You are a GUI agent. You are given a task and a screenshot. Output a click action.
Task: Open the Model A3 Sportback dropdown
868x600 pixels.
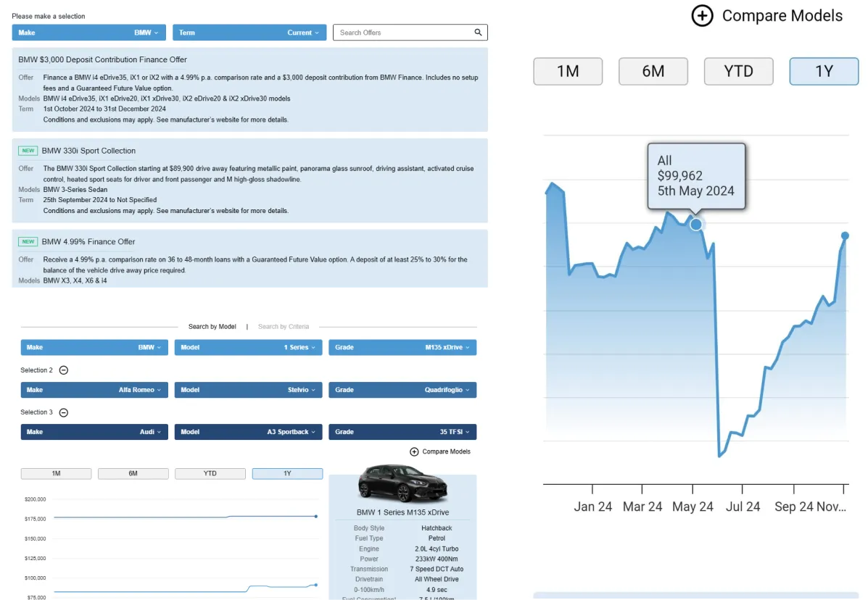(248, 432)
